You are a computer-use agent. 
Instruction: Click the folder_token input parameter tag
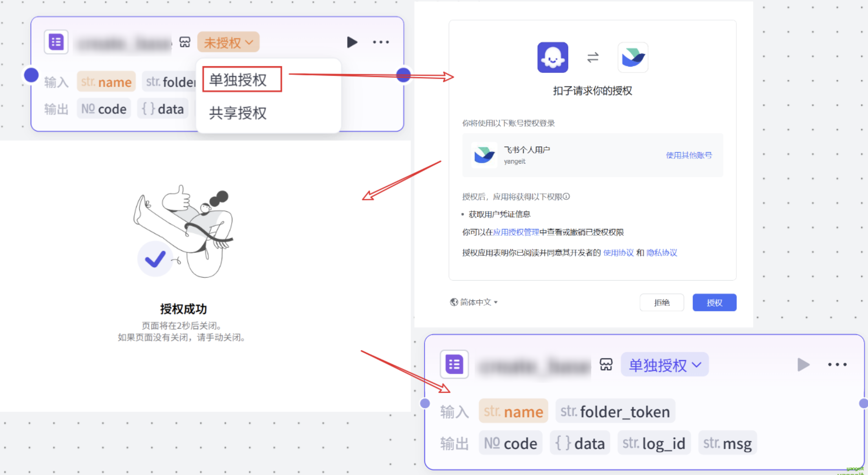[x=615, y=411]
